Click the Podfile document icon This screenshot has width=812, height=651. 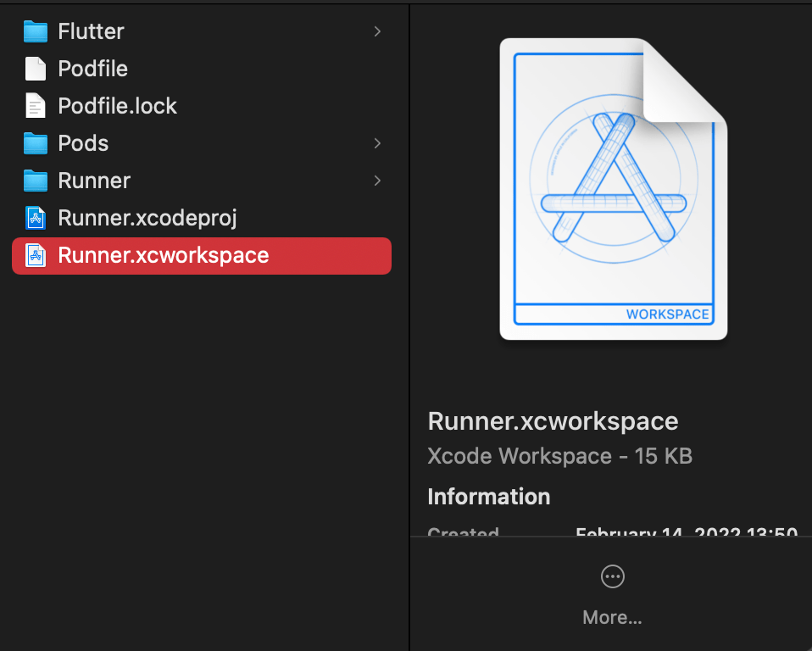point(35,69)
